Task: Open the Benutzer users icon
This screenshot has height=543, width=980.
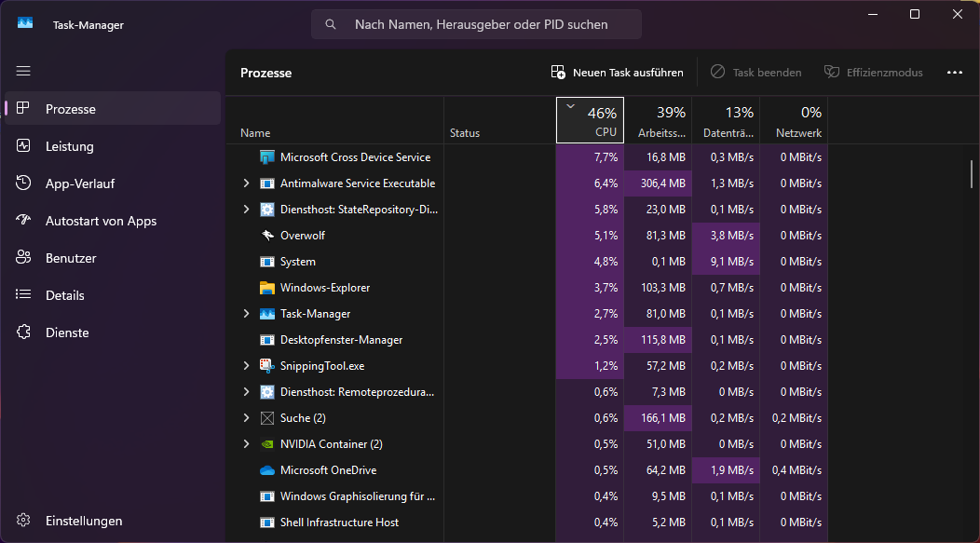Action: coord(24,258)
